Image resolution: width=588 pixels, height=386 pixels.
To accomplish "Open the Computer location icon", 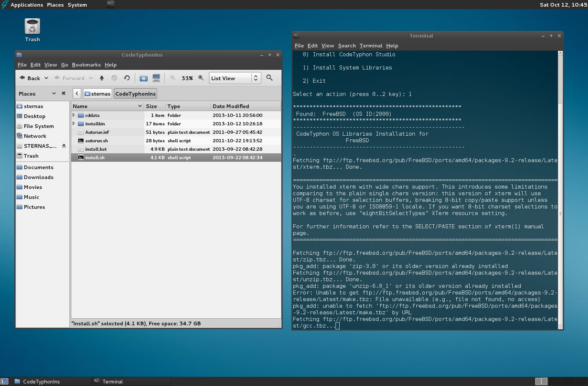I will (156, 78).
